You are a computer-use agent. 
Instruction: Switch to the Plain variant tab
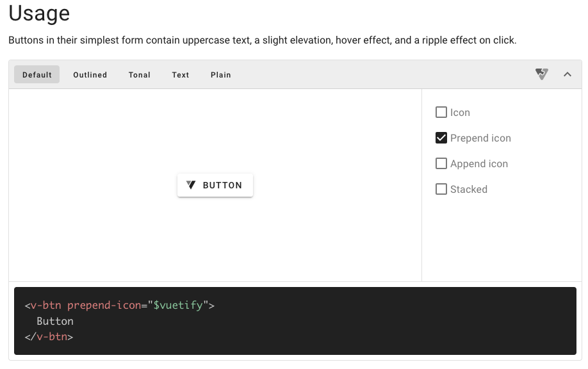pos(220,74)
